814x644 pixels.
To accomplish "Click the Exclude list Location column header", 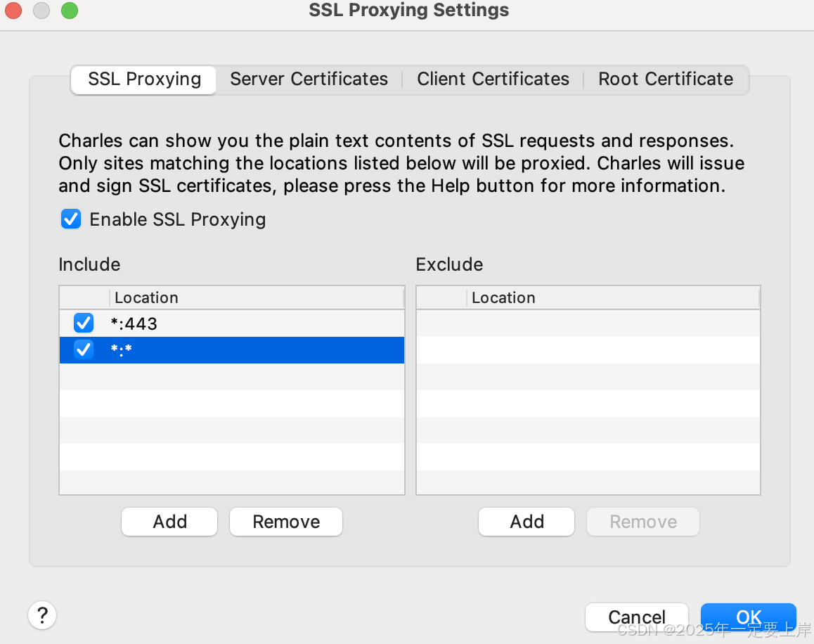I will (x=613, y=297).
